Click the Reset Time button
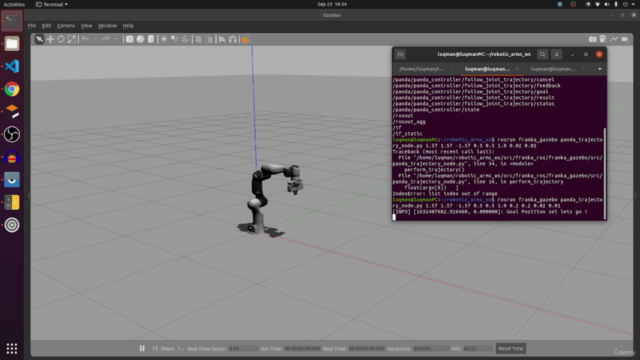The width and height of the screenshot is (640, 360). pyautogui.click(x=511, y=349)
